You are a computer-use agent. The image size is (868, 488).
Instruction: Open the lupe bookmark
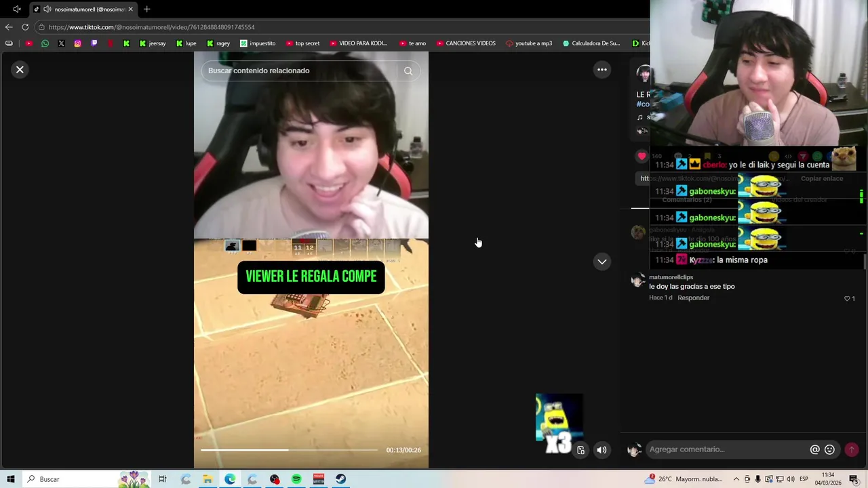tap(186, 43)
